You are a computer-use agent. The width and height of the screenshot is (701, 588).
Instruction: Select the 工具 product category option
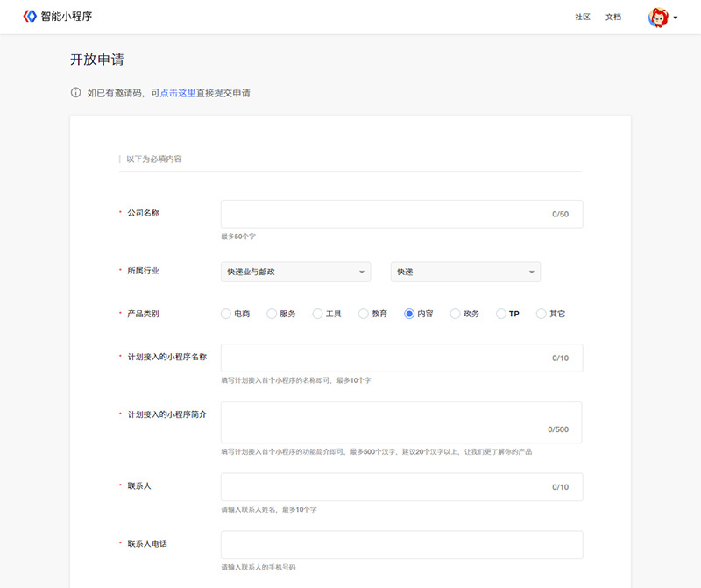[317, 314]
